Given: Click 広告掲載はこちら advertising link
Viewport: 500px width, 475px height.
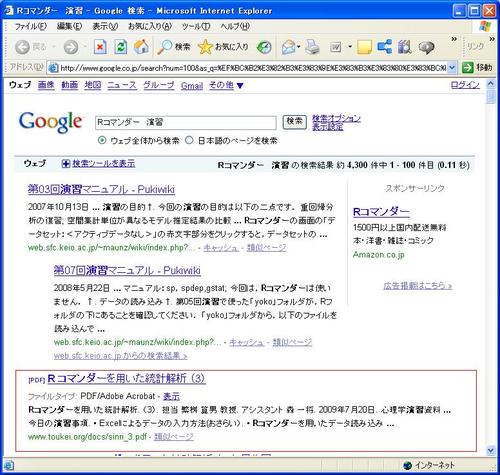Looking at the screenshot, I should pos(418,286).
